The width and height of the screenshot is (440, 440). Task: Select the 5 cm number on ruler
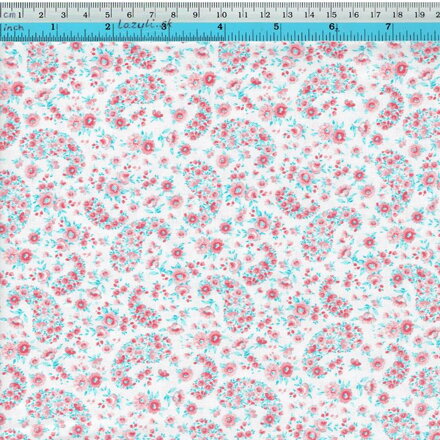pos(108,15)
